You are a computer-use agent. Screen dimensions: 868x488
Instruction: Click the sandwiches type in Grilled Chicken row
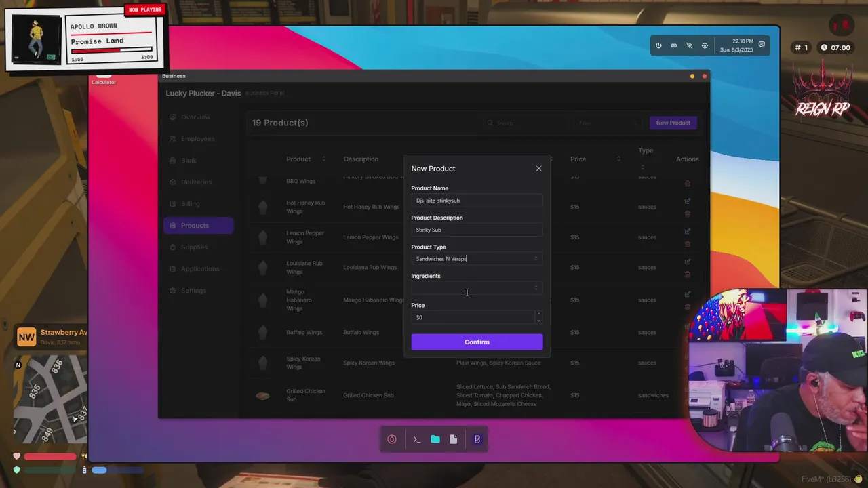point(653,396)
